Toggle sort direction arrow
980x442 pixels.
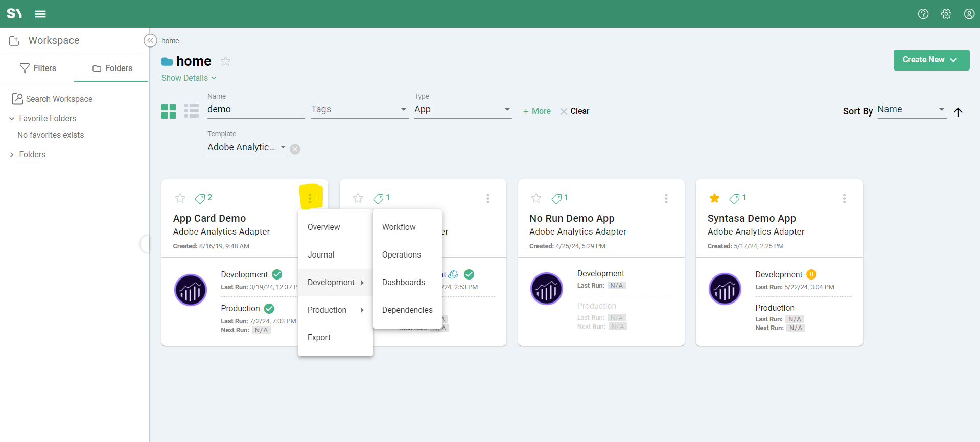pos(958,112)
